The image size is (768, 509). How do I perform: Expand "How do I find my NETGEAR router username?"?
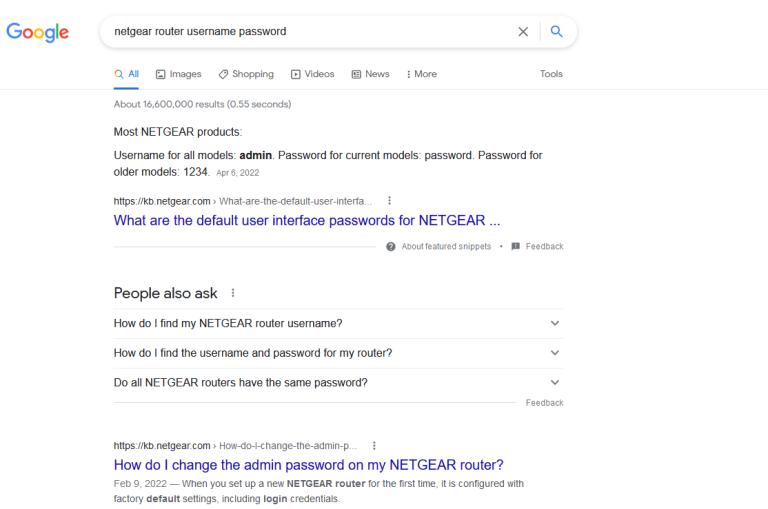[555, 323]
